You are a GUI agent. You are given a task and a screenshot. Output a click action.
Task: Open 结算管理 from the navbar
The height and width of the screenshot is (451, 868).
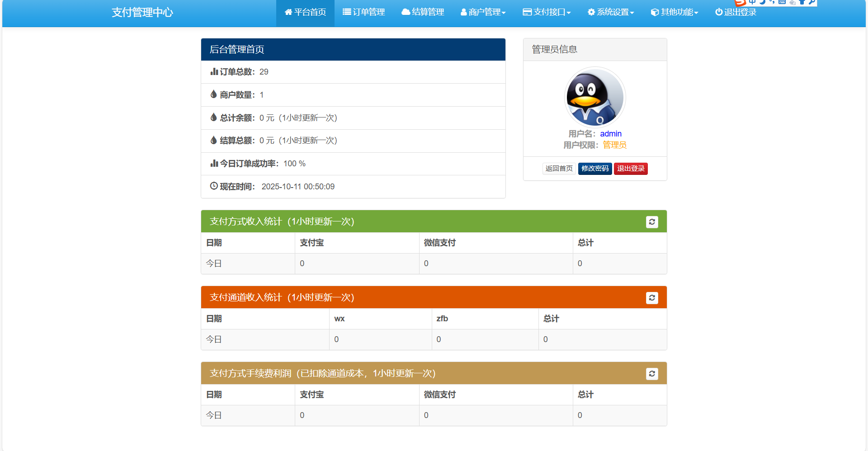point(423,12)
